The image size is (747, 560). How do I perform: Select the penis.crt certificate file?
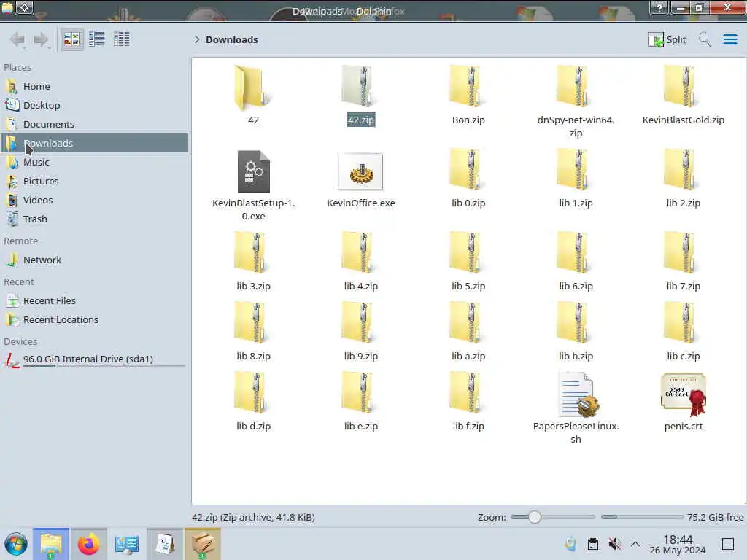pyautogui.click(x=683, y=401)
